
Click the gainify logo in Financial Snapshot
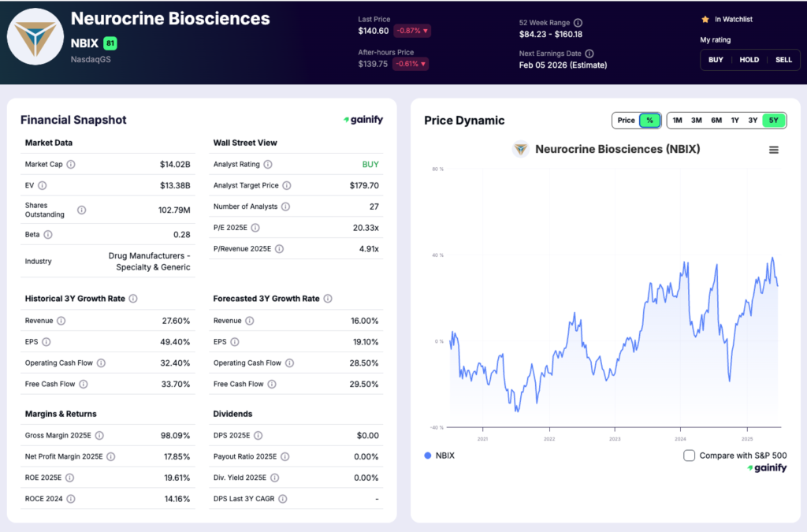pyautogui.click(x=363, y=120)
